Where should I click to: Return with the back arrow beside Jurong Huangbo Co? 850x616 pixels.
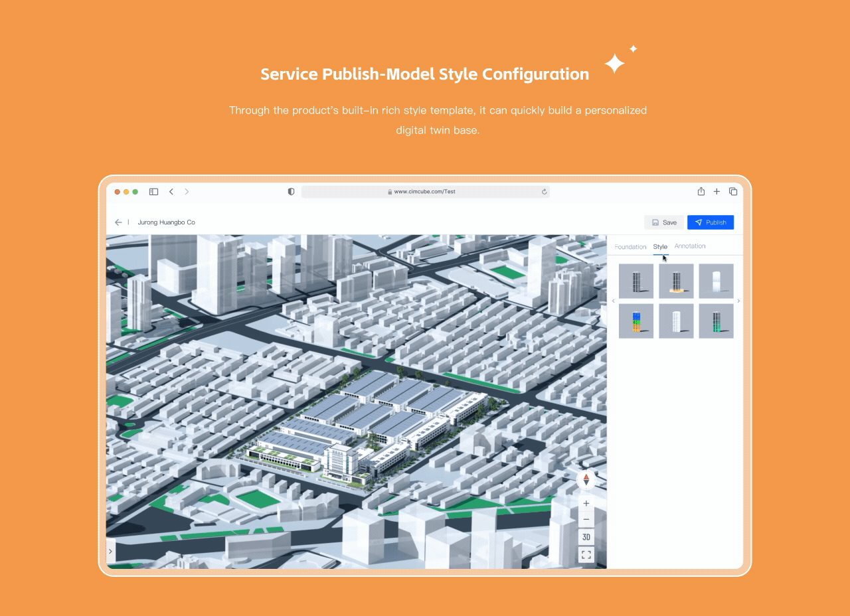118,222
